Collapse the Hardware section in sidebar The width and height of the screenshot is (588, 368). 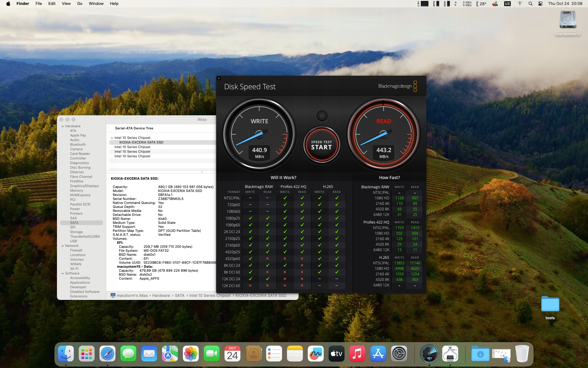click(x=63, y=126)
